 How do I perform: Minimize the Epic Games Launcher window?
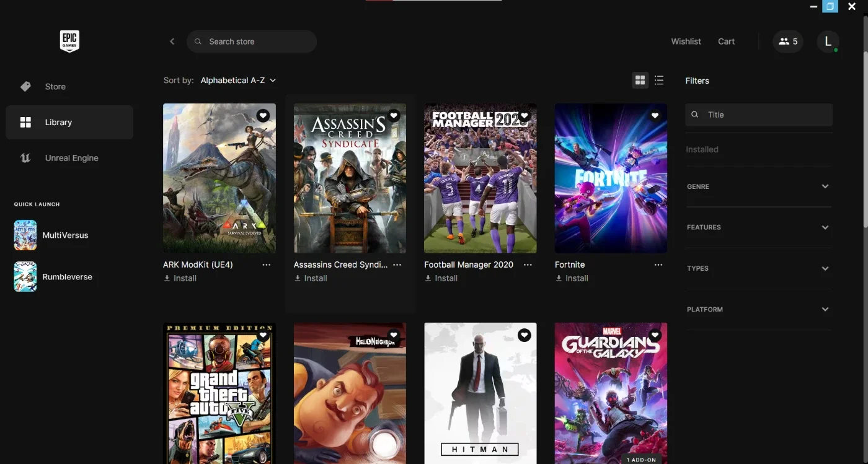point(813,6)
